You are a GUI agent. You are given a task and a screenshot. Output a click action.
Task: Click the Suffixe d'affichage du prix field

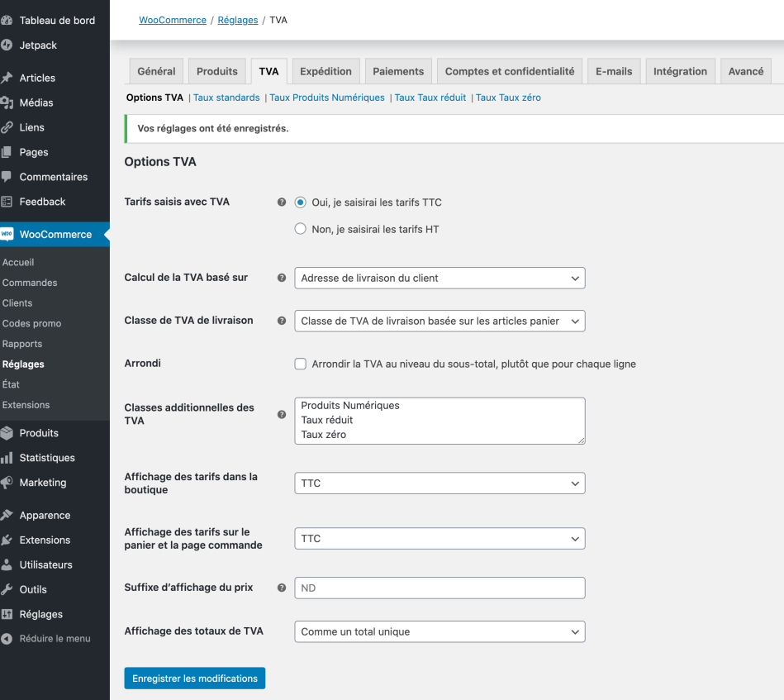(440, 588)
